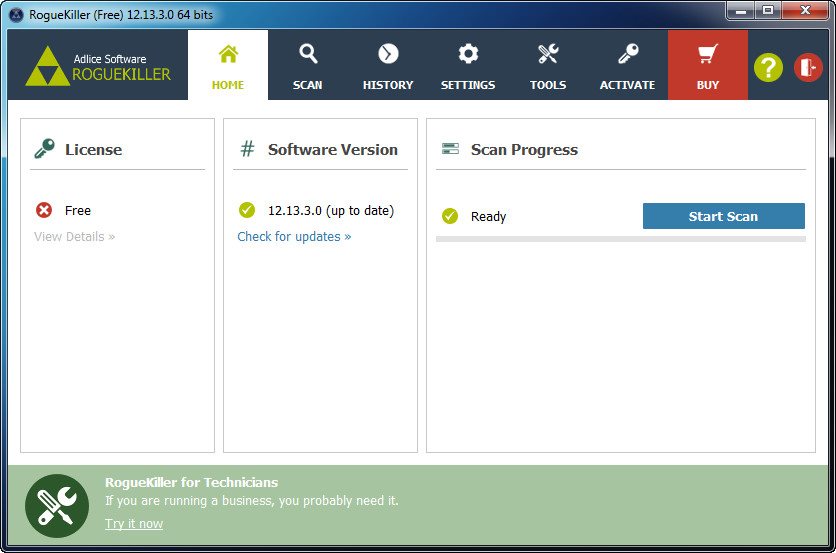
Task: Click the scan progress bar
Action: [x=621, y=239]
